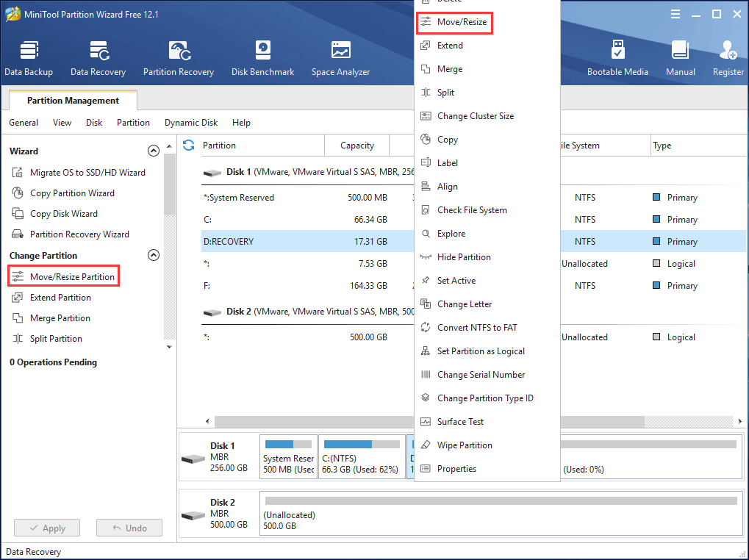The width and height of the screenshot is (749, 560).
Task: Select Extend in the context menu
Action: coord(487,46)
